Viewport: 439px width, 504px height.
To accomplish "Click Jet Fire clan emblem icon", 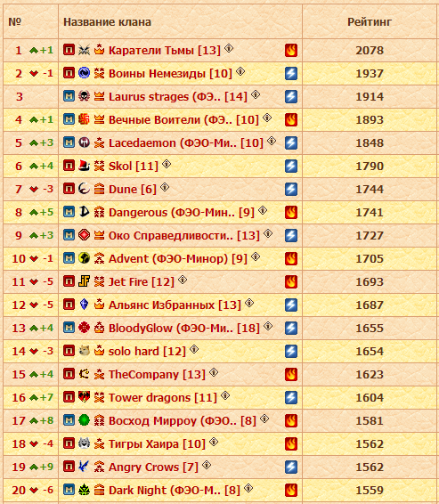I will pyautogui.click(x=84, y=281).
